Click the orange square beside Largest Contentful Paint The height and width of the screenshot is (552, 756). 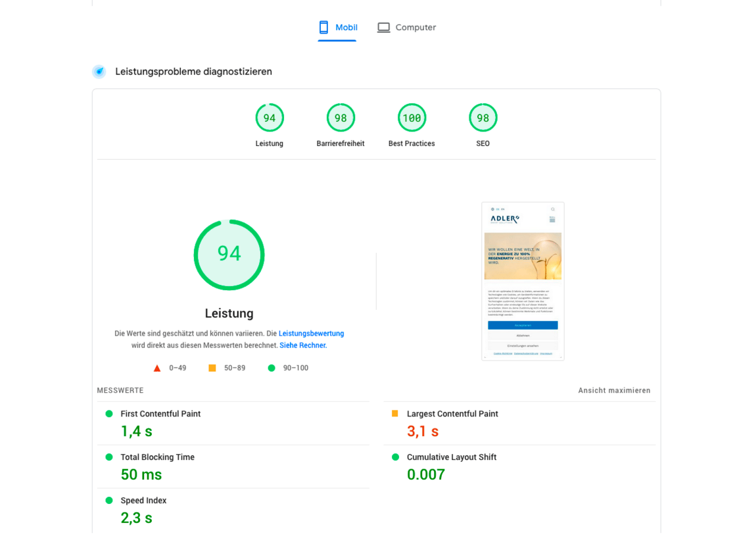click(395, 414)
